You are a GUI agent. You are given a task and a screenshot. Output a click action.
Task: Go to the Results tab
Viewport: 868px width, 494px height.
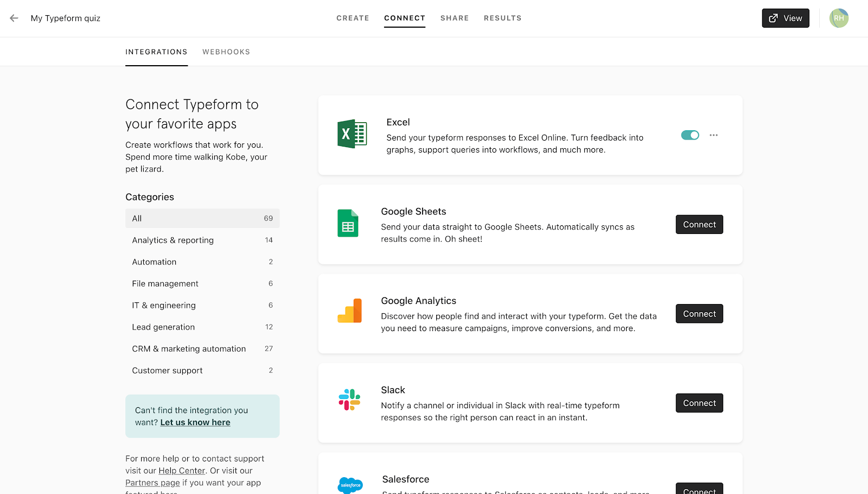503,18
